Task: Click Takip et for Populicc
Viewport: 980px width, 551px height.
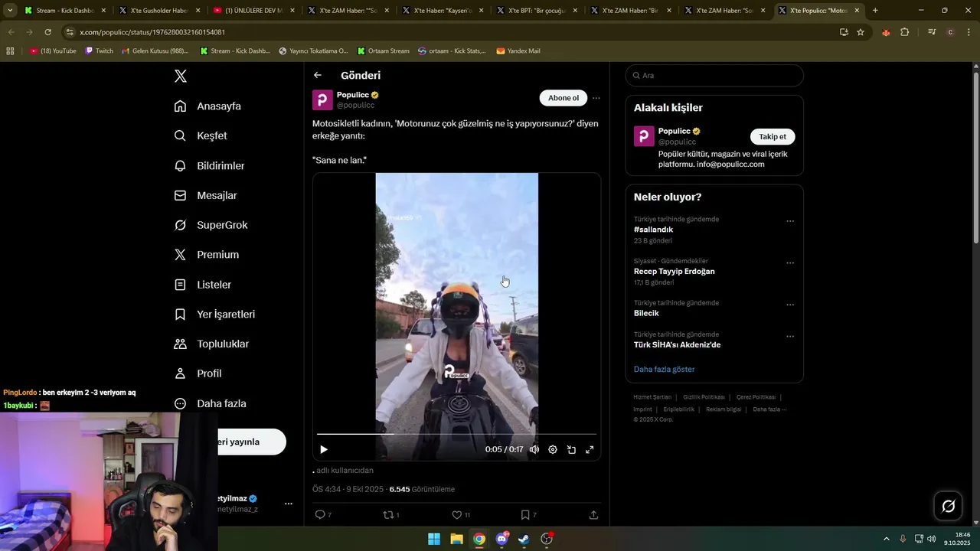Action: click(x=773, y=136)
